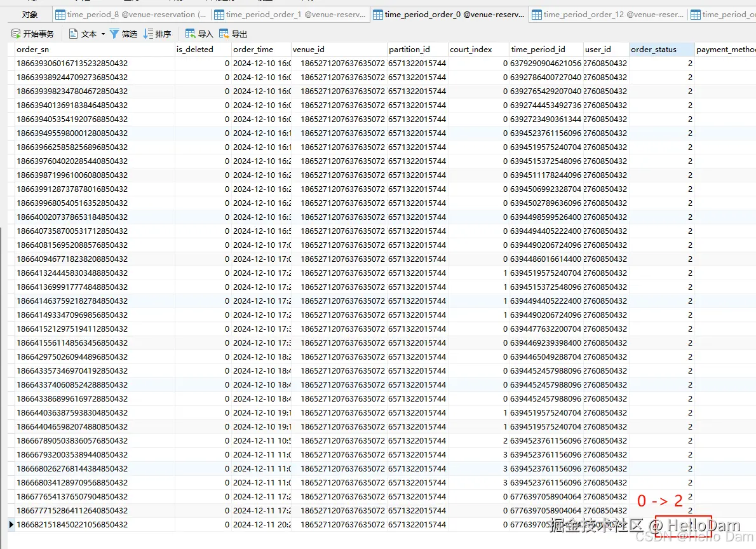Screen dimensions: 756x549
Task: Click the venue_id column header
Action: click(x=339, y=49)
